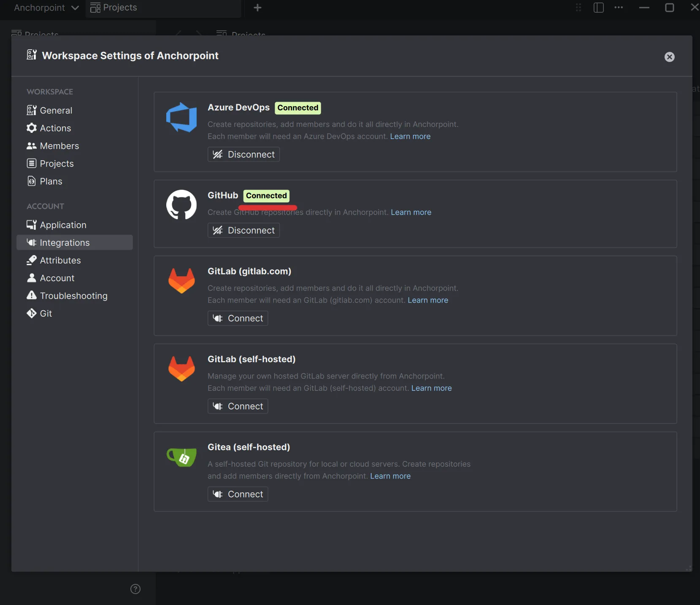The image size is (700, 605).
Task: Select the Git branch icon in sidebar
Action: pos(32,313)
